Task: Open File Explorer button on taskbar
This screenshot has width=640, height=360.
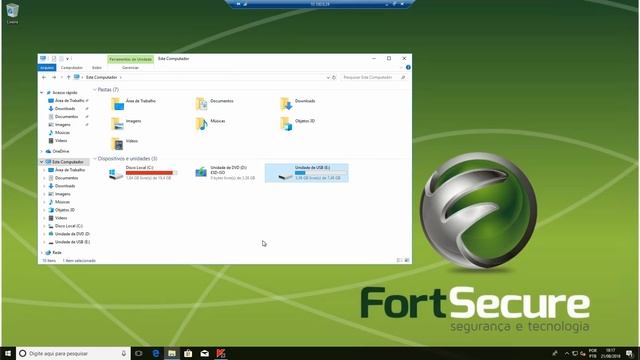Action: click(x=172, y=353)
